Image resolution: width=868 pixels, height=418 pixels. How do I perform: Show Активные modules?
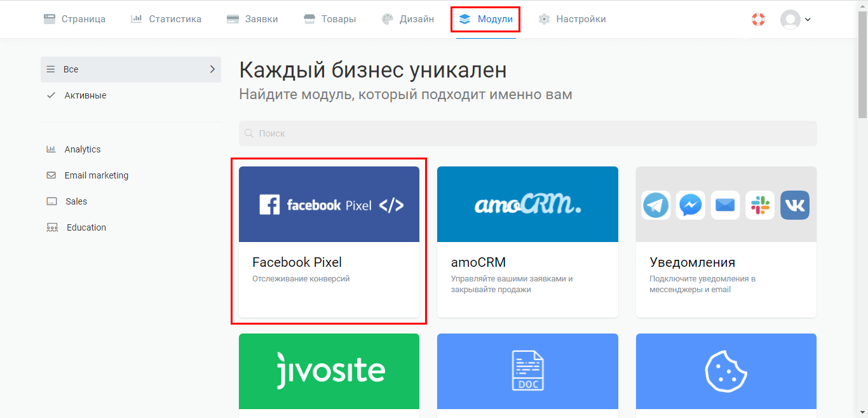point(85,95)
